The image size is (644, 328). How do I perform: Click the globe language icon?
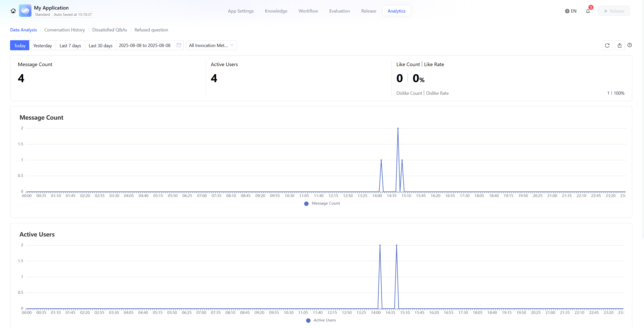tap(567, 11)
